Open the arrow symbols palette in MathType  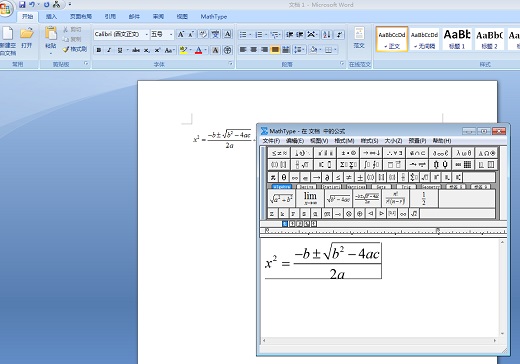click(371, 153)
